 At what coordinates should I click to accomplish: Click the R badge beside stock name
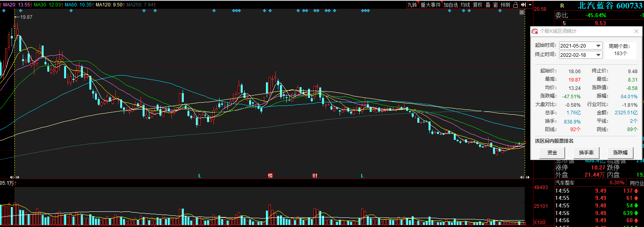562,6
